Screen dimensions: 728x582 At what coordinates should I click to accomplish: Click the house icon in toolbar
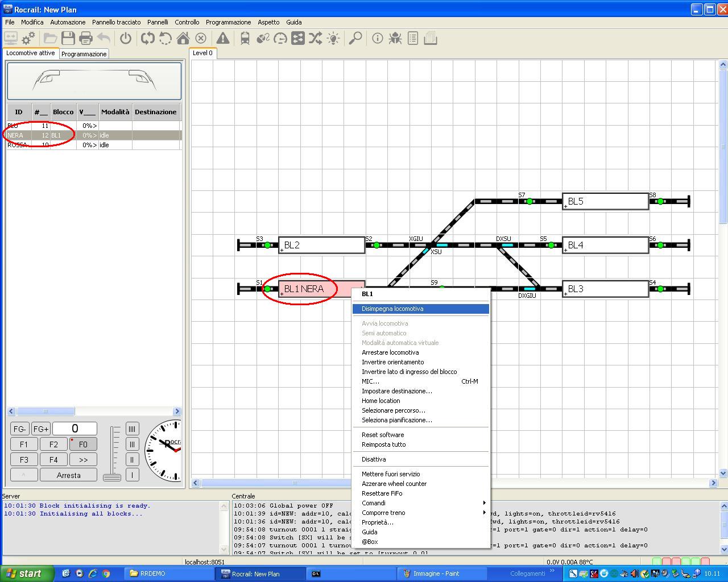pyautogui.click(x=183, y=38)
